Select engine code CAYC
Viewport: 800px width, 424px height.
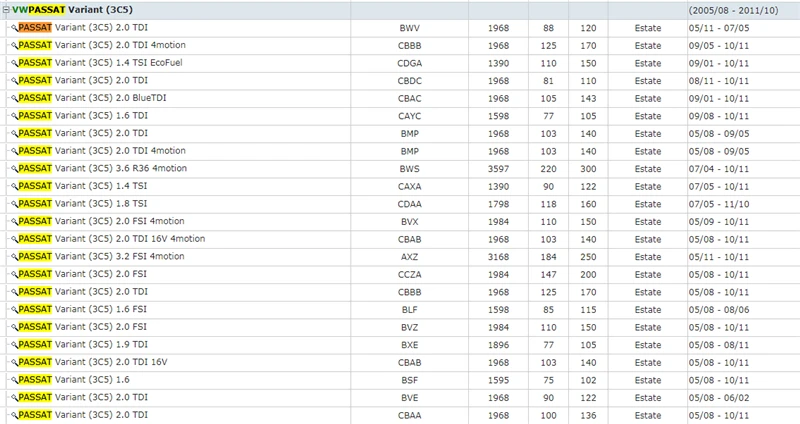[x=410, y=116]
